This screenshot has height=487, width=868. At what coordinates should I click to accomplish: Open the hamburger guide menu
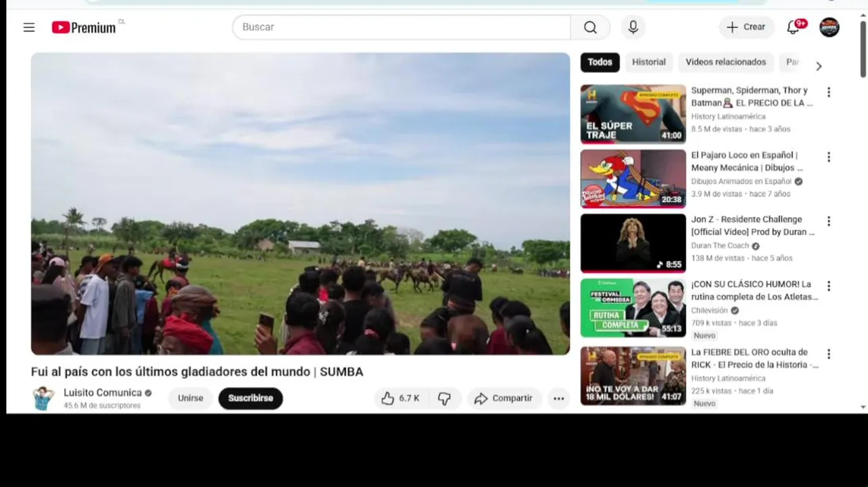28,27
